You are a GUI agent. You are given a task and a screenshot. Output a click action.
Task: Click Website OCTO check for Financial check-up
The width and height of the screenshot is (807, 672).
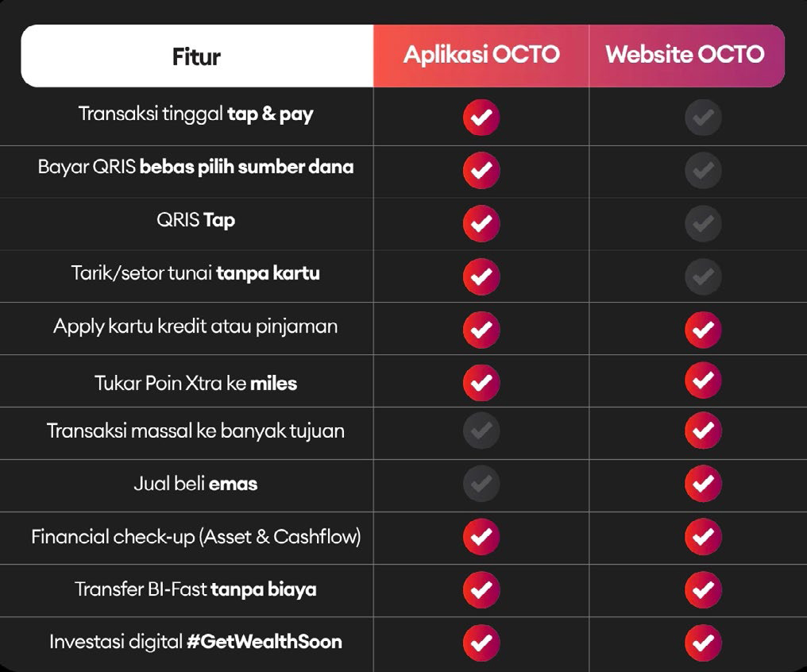(x=703, y=536)
